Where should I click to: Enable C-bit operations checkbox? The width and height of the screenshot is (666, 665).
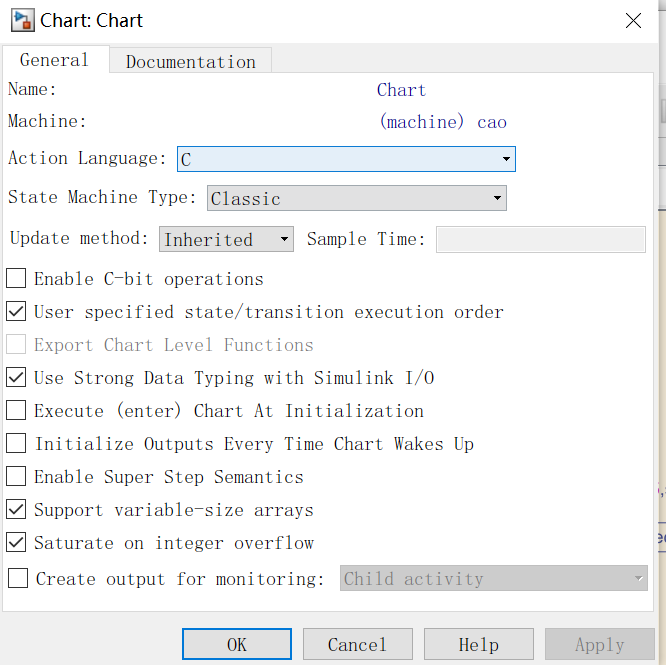[17, 279]
